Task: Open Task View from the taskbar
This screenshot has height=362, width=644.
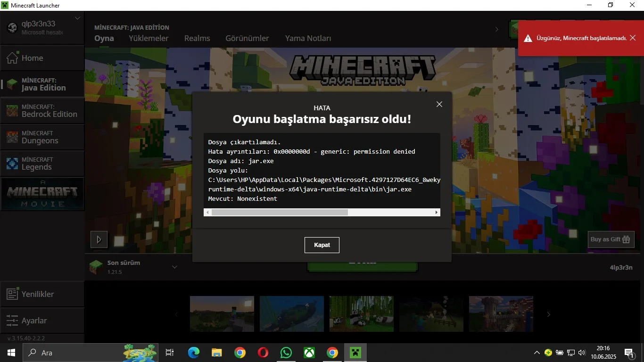Action: [170, 353]
